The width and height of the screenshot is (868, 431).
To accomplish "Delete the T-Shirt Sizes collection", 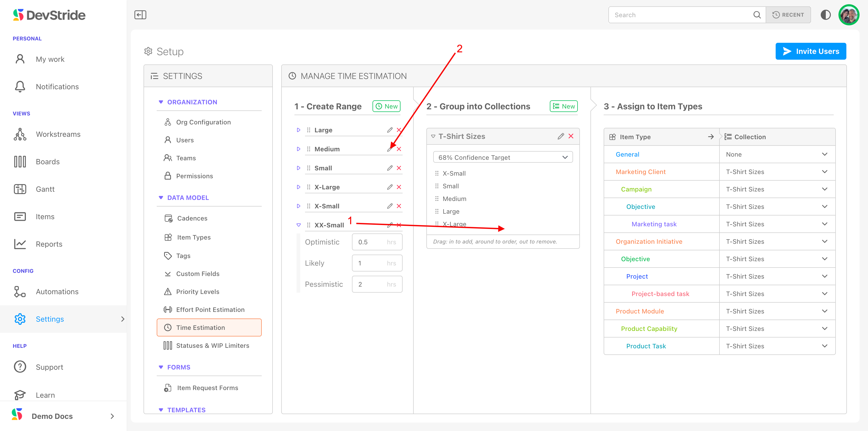I will (x=571, y=136).
